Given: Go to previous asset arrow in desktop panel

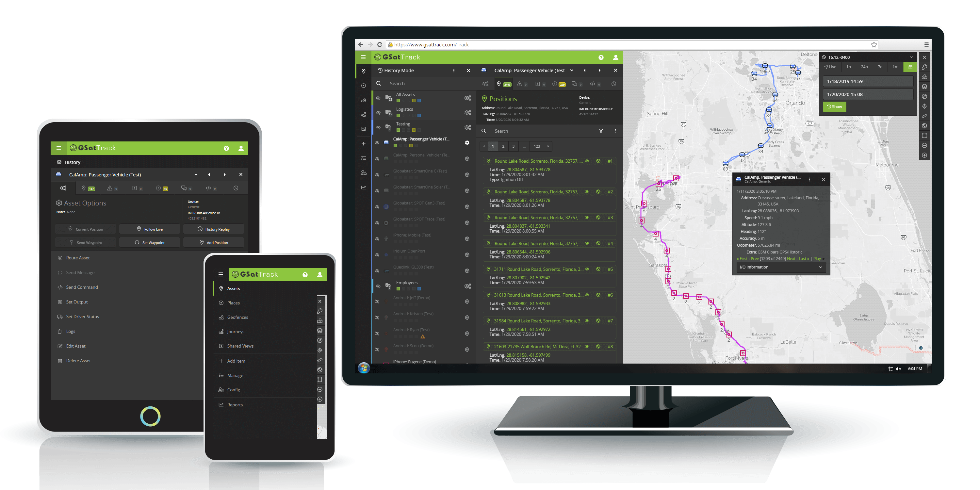Looking at the screenshot, I should pyautogui.click(x=585, y=70).
